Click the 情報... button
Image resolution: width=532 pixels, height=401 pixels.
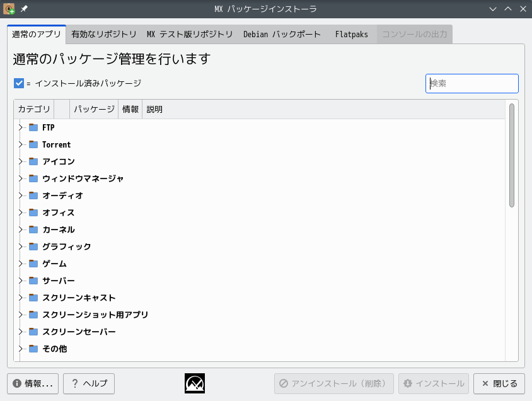33,383
